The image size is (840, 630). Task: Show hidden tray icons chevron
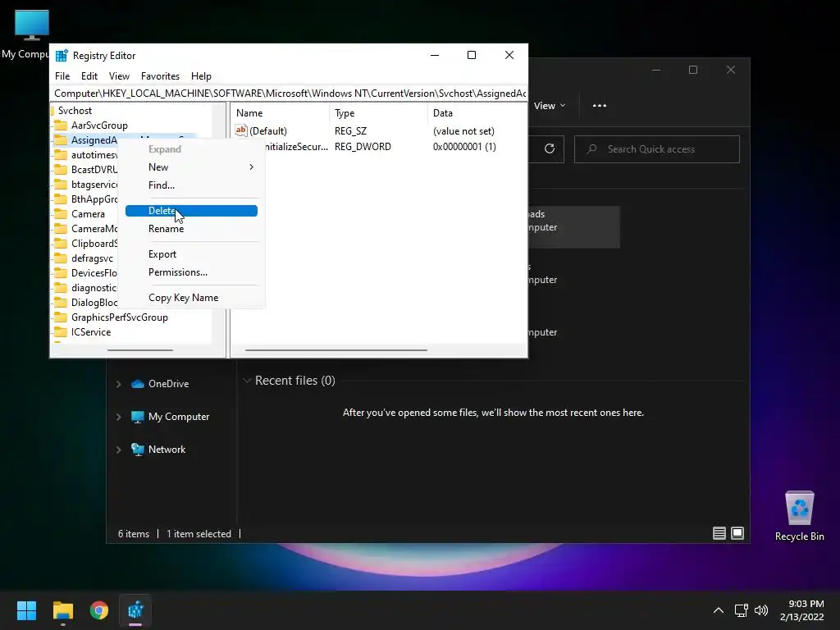[719, 610]
